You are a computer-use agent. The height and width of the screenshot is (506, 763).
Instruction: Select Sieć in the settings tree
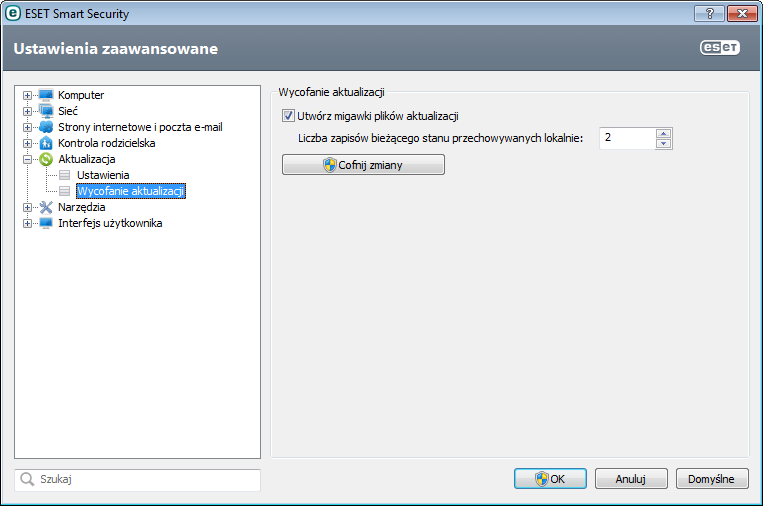(68, 111)
